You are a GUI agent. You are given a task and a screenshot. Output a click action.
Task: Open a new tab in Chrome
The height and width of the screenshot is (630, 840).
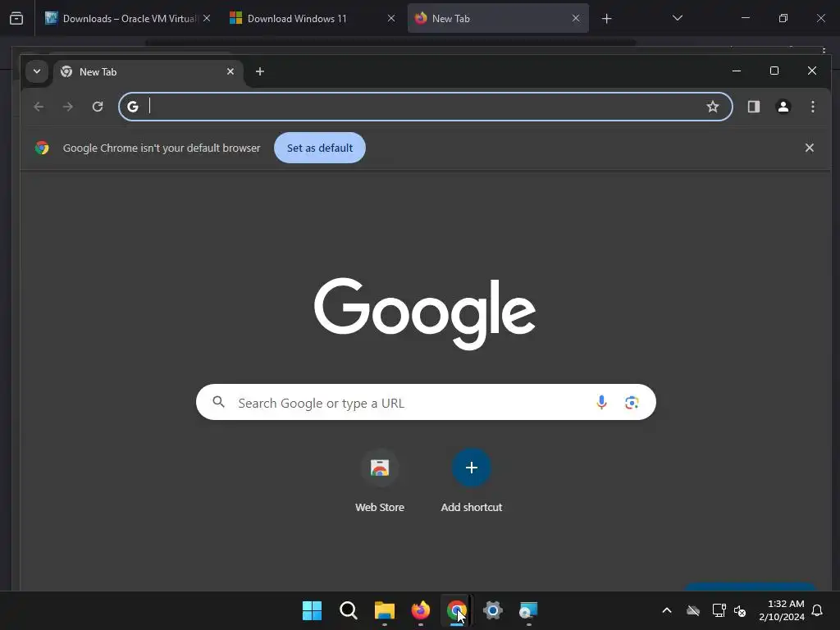click(260, 72)
